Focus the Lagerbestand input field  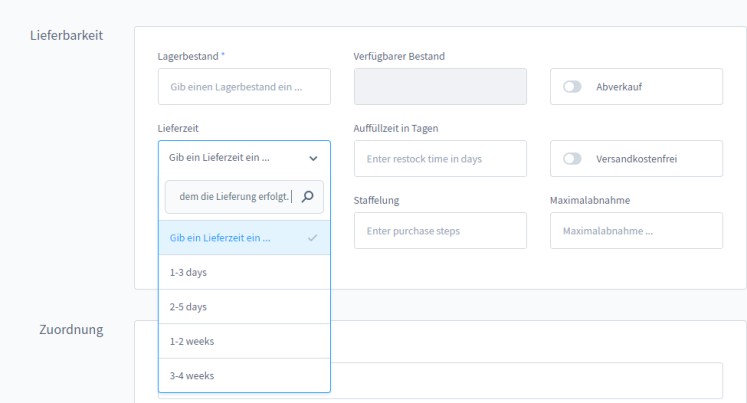tap(243, 87)
